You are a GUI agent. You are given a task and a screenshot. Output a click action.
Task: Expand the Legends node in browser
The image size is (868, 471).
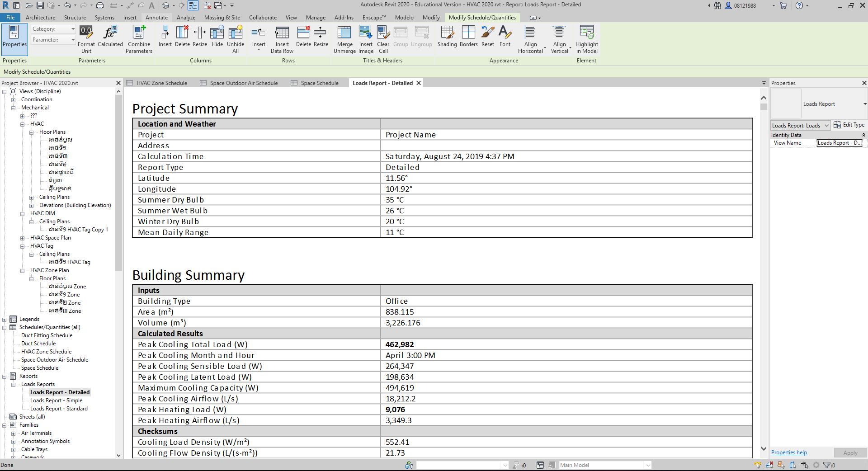5,320
